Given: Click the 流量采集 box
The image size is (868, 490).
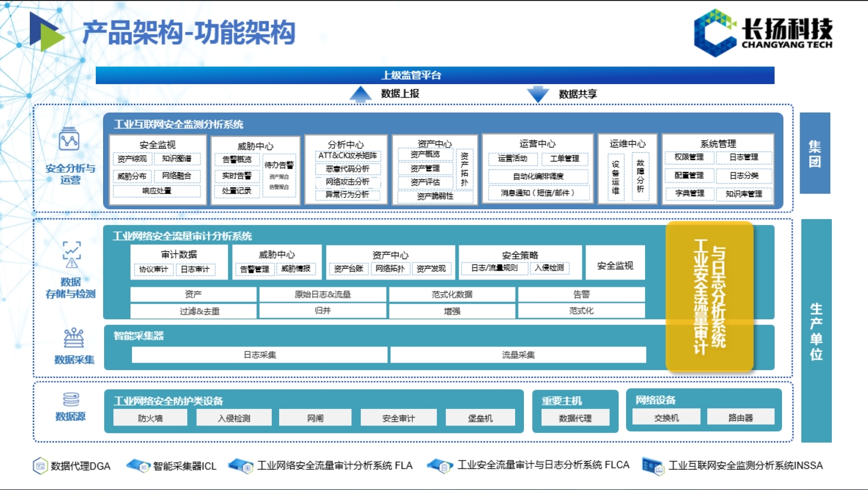Looking at the screenshot, I should pyautogui.click(x=518, y=355).
